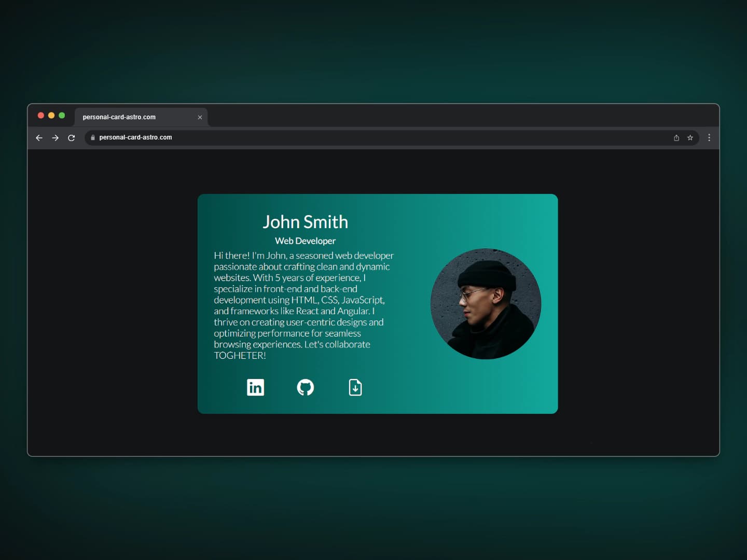
Task: Open John's LinkedIn profile icon
Action: [x=255, y=387]
